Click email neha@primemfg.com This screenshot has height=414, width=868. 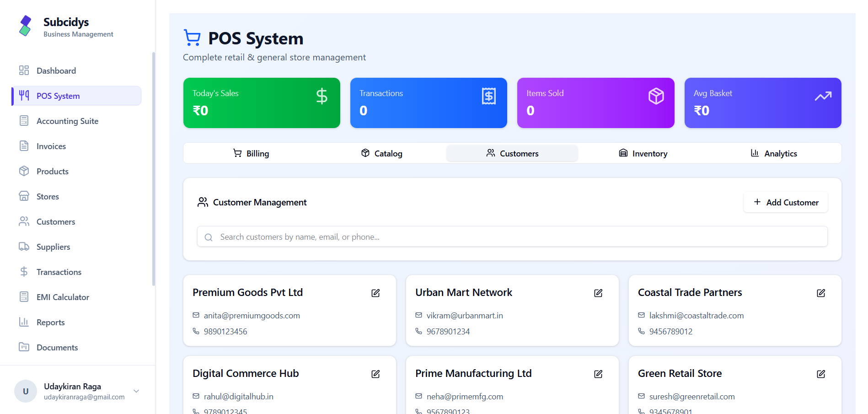[465, 396]
